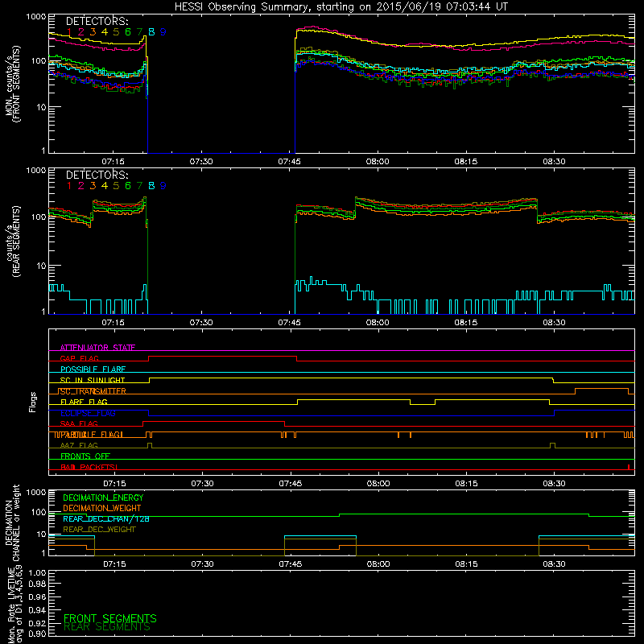644x644 pixels.
Task: Click the REAR_DEC_CHAN/128 legend label
Action: pos(106,519)
